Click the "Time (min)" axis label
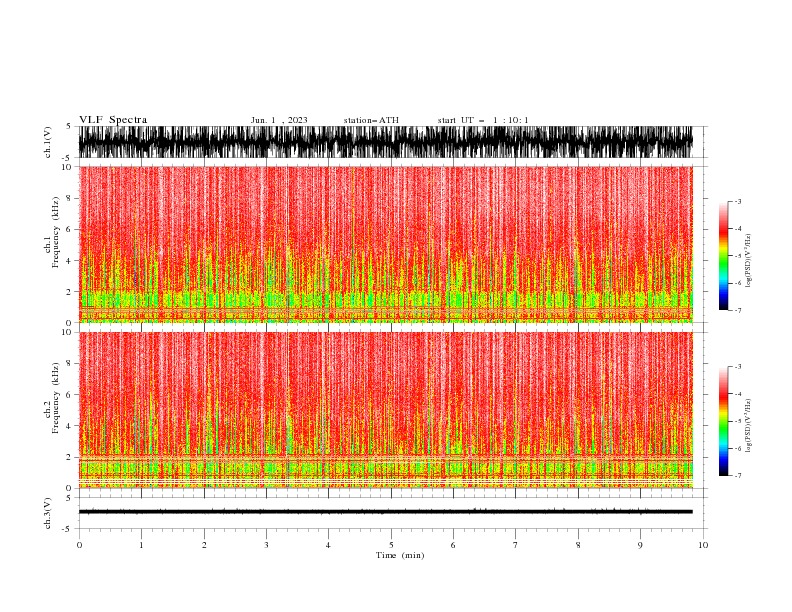 (400, 555)
